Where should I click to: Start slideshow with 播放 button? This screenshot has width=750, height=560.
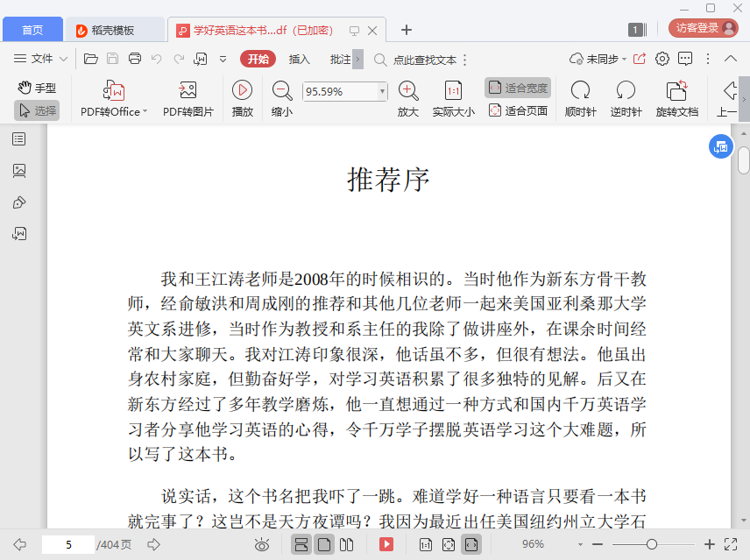click(243, 99)
